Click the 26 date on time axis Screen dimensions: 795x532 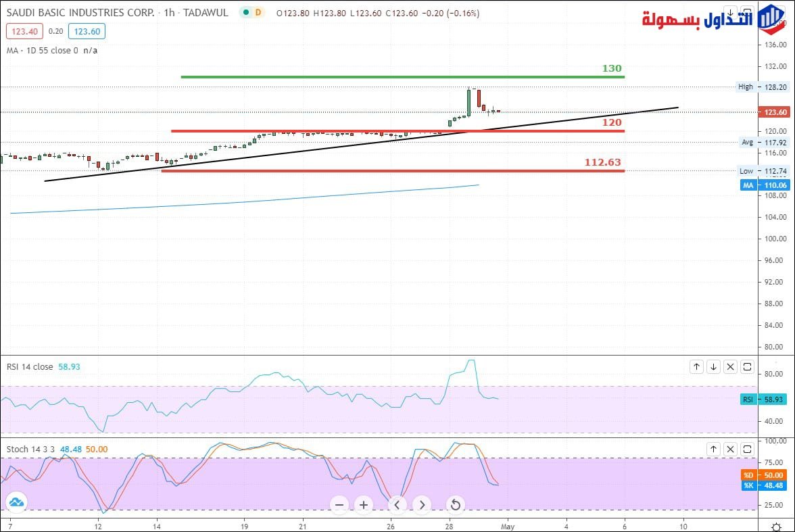[x=391, y=527]
